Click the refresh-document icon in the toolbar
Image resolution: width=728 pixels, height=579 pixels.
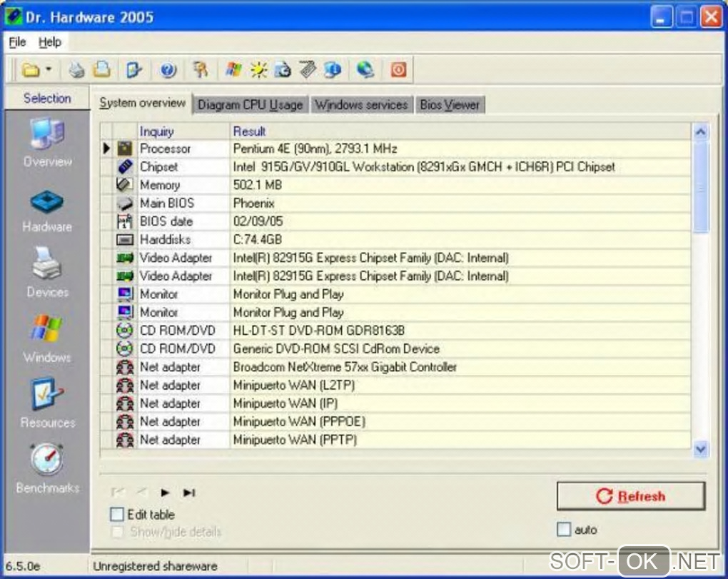(283, 70)
